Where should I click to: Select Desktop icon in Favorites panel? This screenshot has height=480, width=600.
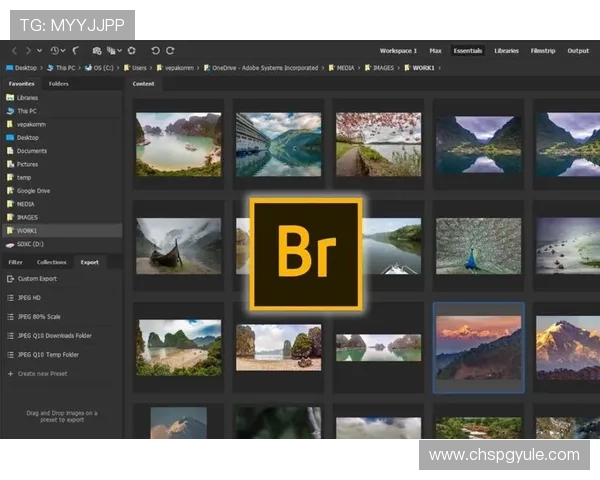pyautogui.click(x=10, y=137)
